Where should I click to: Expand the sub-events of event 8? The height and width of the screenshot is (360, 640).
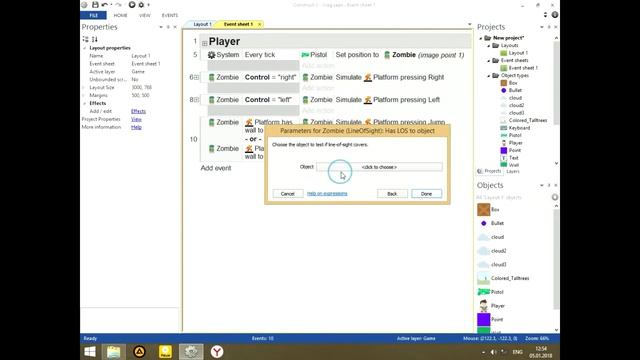[196, 100]
